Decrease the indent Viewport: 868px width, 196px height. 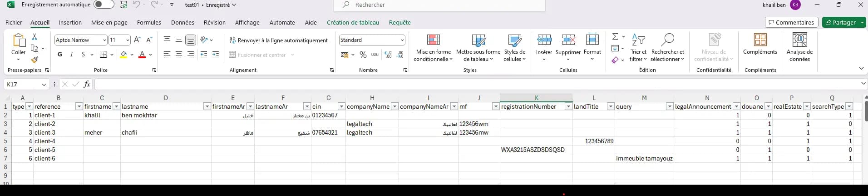(x=204, y=55)
